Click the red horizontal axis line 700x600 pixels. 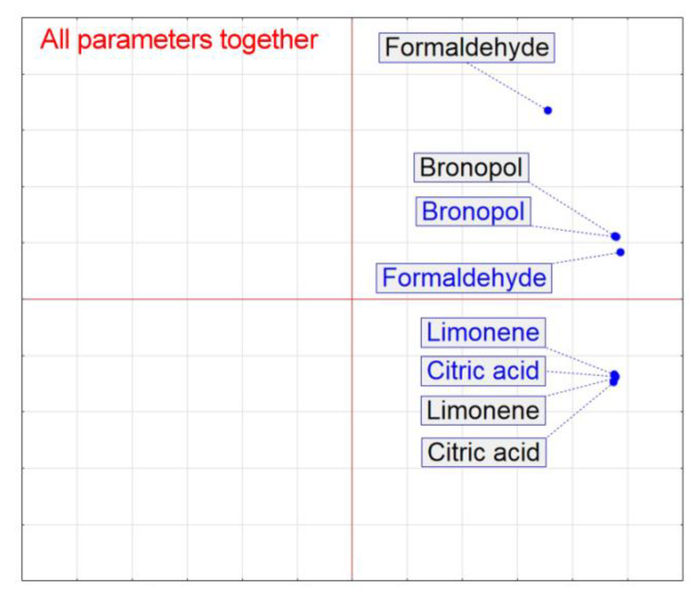pos(190,299)
